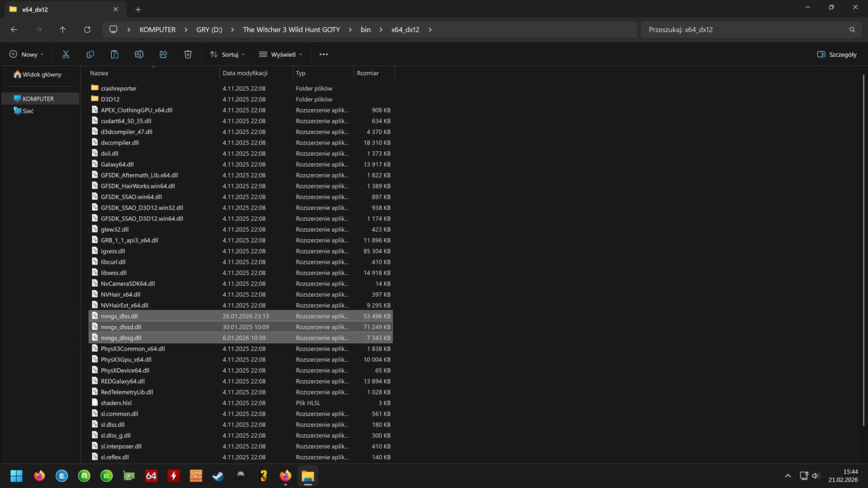
Task: Open clock and date 15:44
Action: pos(843,476)
